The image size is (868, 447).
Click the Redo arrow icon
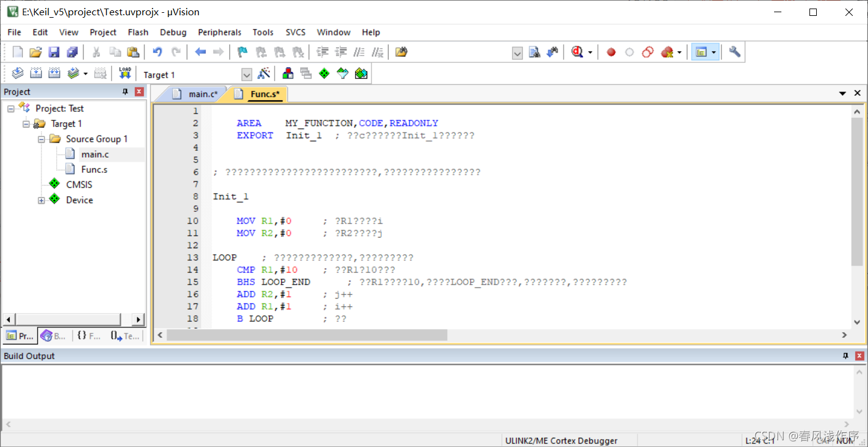(x=176, y=53)
